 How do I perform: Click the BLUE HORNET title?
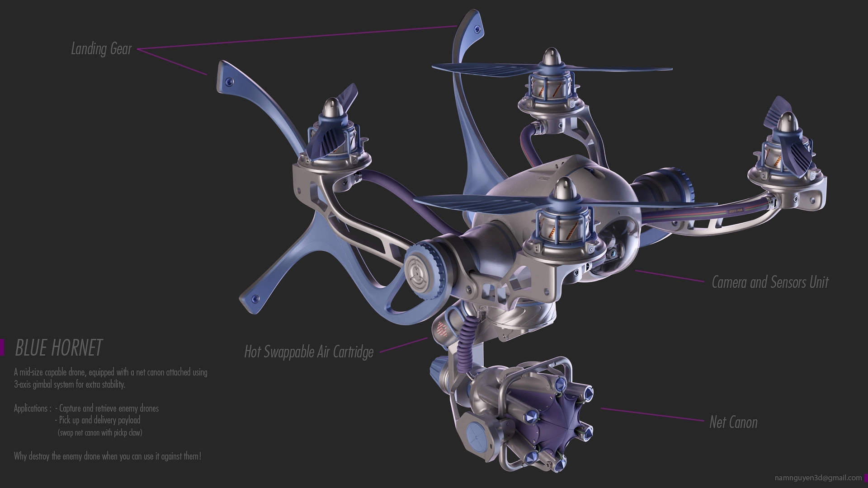[59, 348]
